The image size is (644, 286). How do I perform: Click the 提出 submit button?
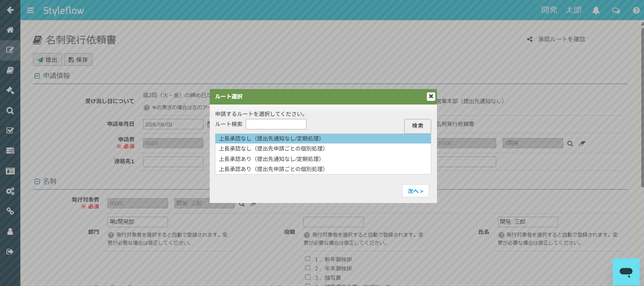pos(47,59)
